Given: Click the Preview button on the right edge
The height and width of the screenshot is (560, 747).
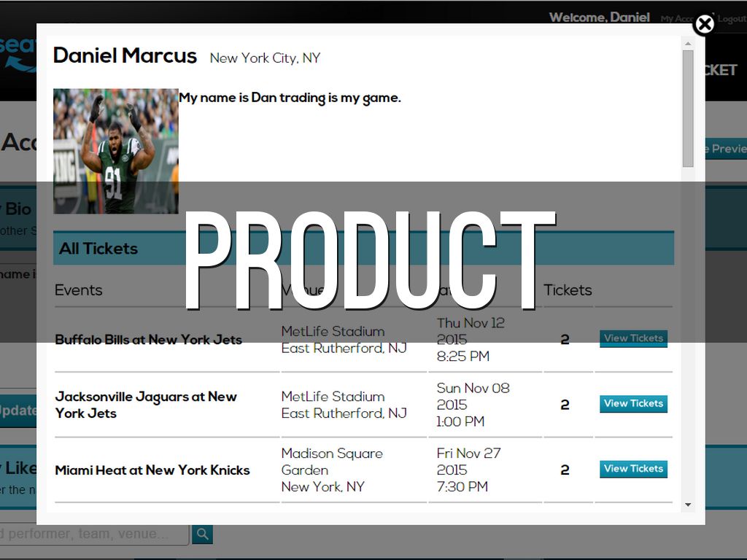Looking at the screenshot, I should 727,149.
